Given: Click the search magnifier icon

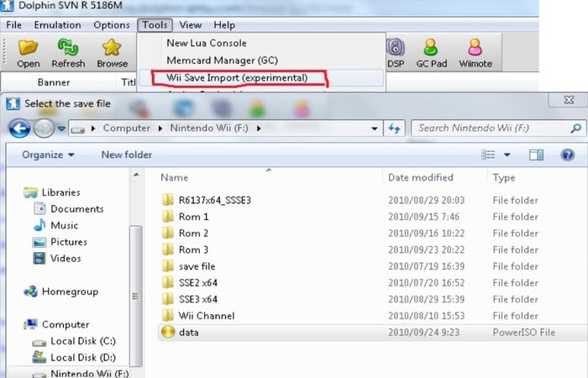Looking at the screenshot, I should click(575, 129).
